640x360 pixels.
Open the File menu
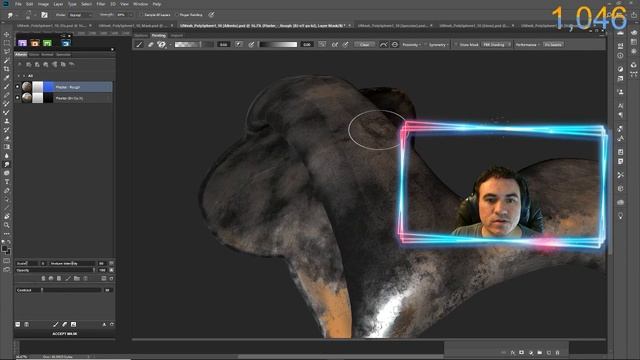click(x=18, y=4)
